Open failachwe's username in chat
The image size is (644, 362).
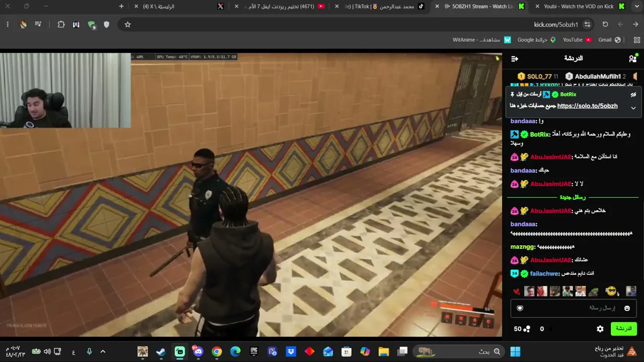[544, 274]
